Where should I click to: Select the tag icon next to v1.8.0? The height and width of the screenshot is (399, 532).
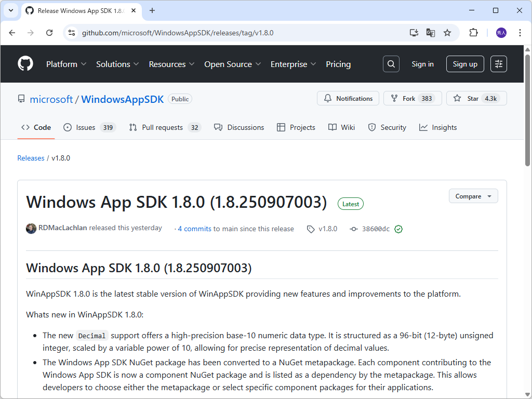click(310, 229)
